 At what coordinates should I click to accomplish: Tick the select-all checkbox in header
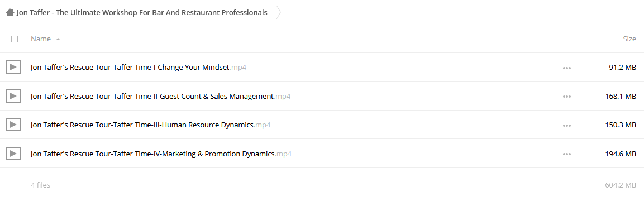click(15, 39)
